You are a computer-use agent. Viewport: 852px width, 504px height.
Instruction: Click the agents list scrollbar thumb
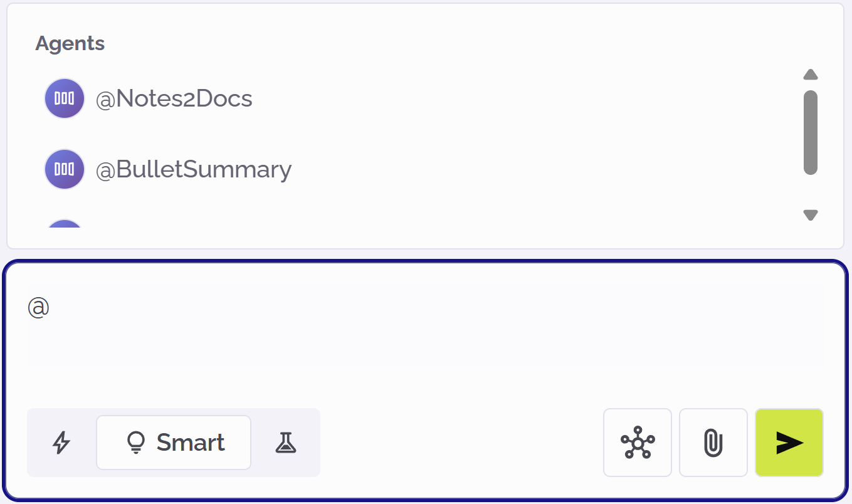point(810,132)
